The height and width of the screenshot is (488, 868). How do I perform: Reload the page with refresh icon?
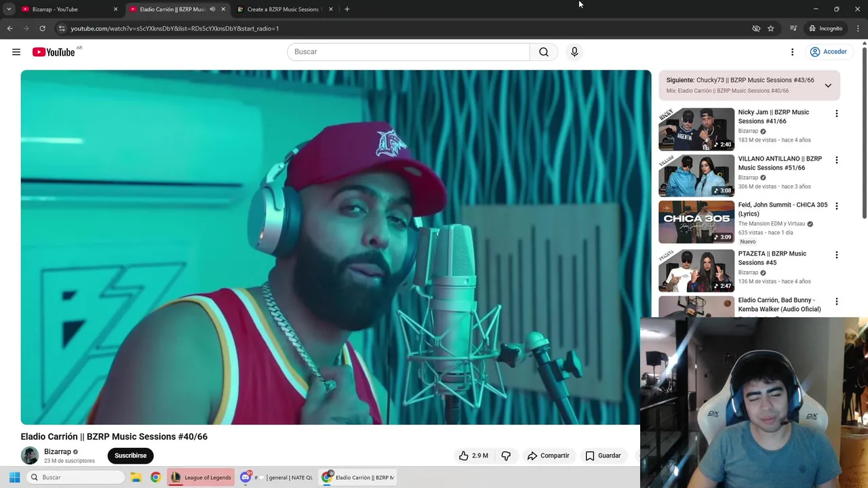pyautogui.click(x=42, y=28)
